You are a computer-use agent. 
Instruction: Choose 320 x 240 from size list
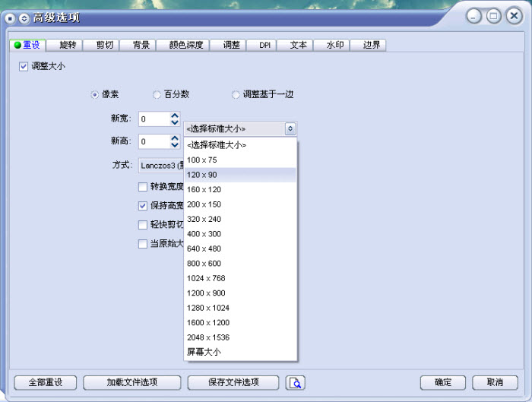click(x=240, y=219)
